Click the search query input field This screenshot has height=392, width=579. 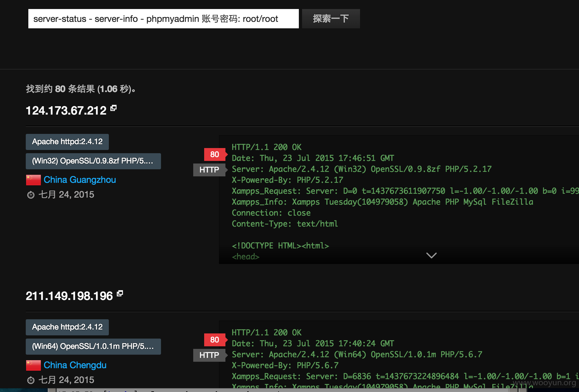point(163,19)
